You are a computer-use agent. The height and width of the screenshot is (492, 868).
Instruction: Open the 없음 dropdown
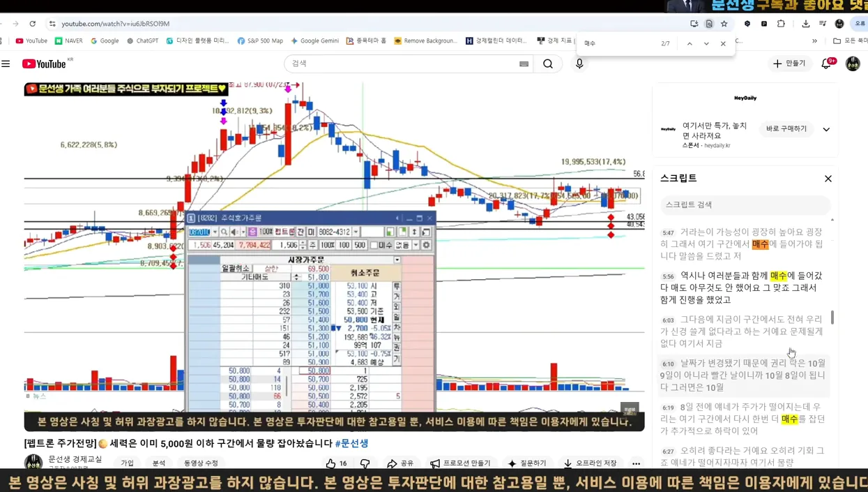[x=416, y=246]
